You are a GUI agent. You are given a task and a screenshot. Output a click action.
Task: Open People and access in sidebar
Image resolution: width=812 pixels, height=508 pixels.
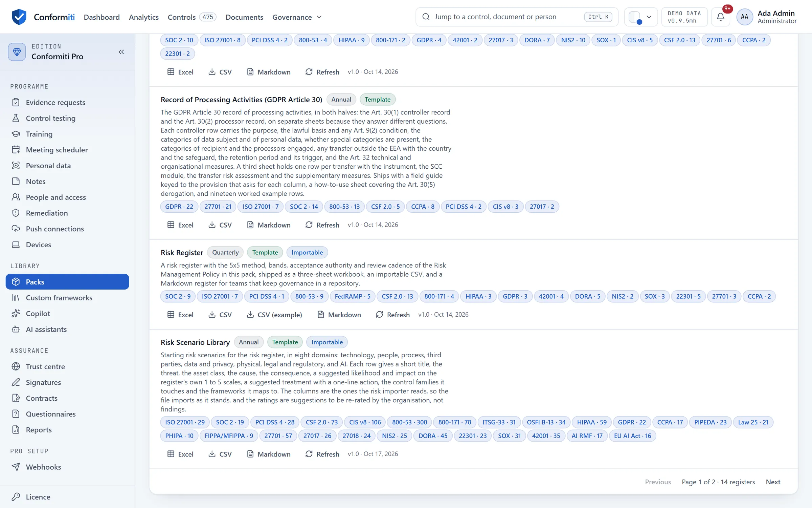[x=67, y=197]
